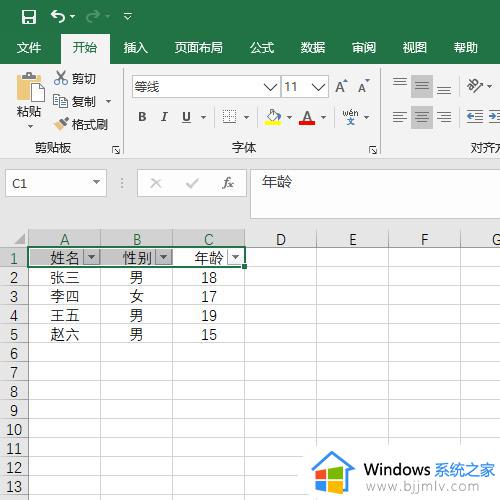Click the formula bar showing 年龄
This screenshot has height=500, width=500.
[x=375, y=194]
